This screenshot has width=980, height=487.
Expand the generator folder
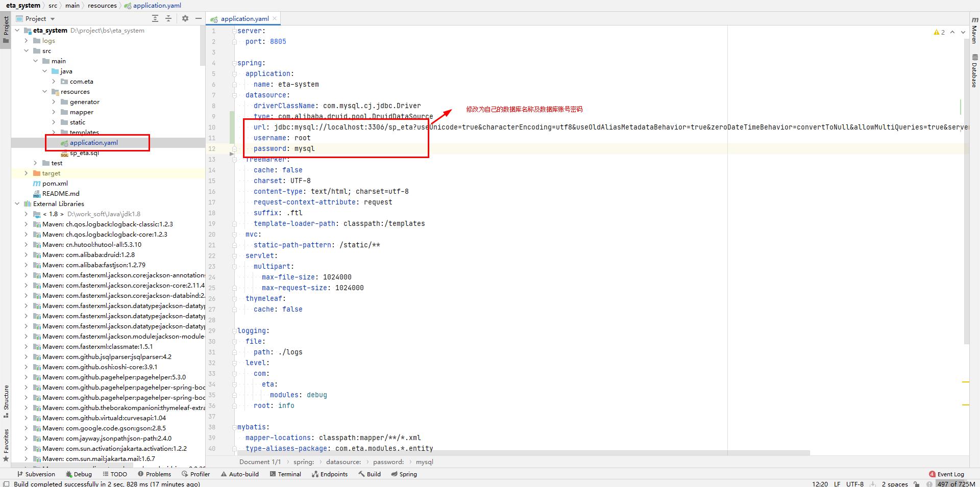pyautogui.click(x=54, y=101)
